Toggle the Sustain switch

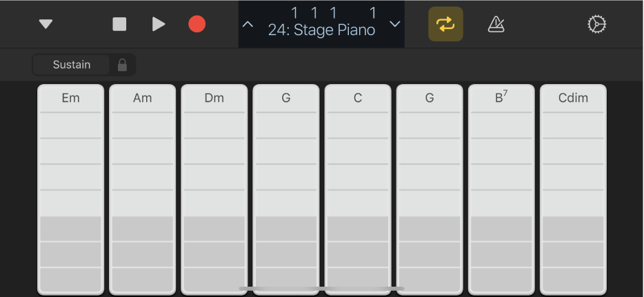[72, 65]
